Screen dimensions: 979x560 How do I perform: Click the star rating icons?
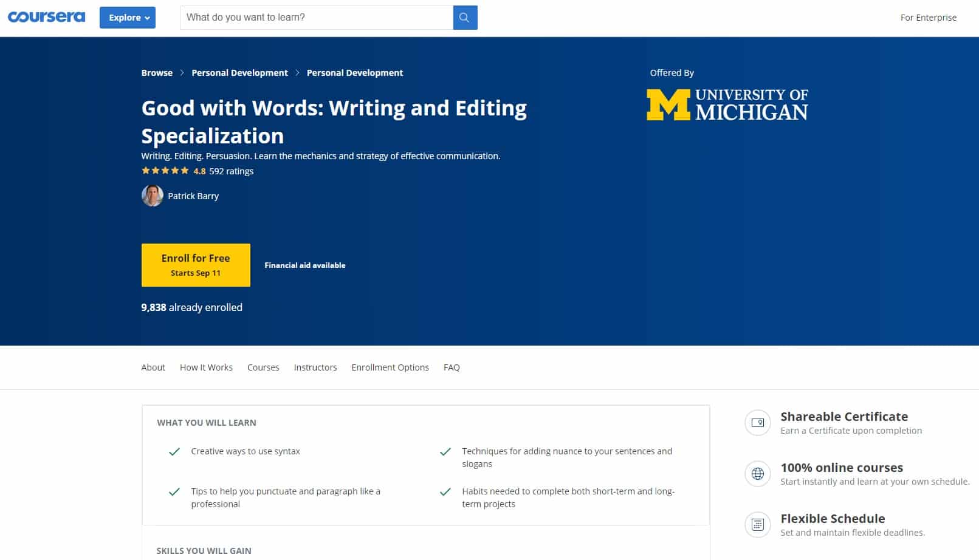[165, 171]
